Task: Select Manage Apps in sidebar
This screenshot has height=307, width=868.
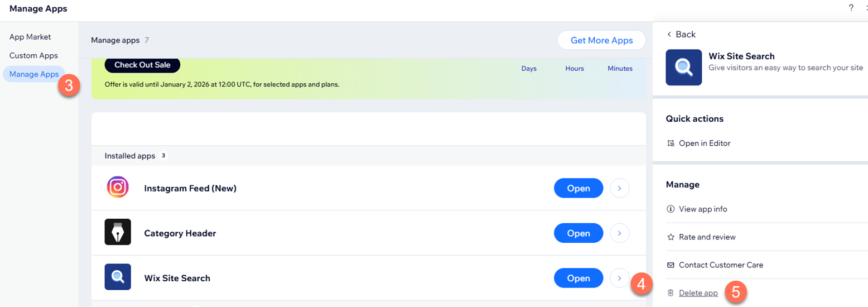Action: pos(34,74)
